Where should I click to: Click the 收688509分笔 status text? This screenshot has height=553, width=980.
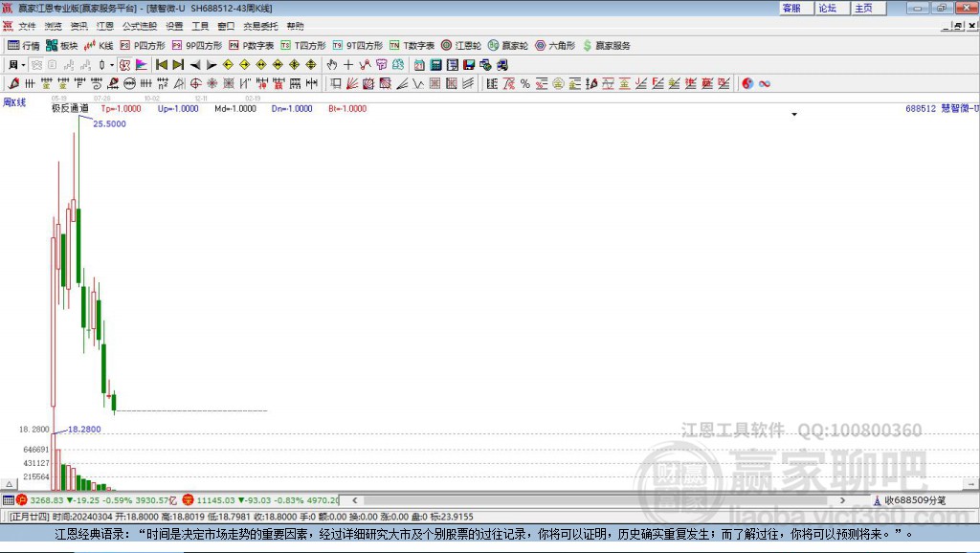(x=915, y=500)
